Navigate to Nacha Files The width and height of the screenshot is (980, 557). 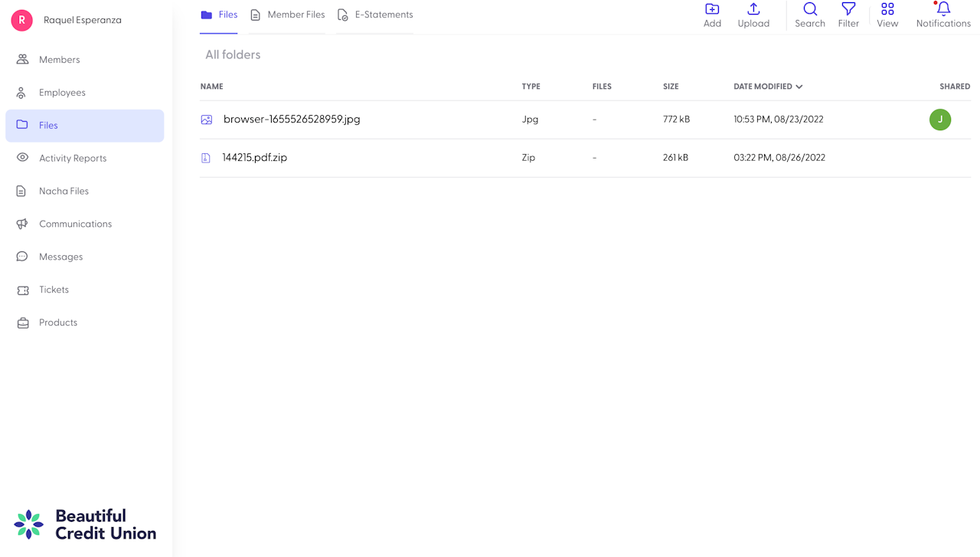pyautogui.click(x=64, y=192)
